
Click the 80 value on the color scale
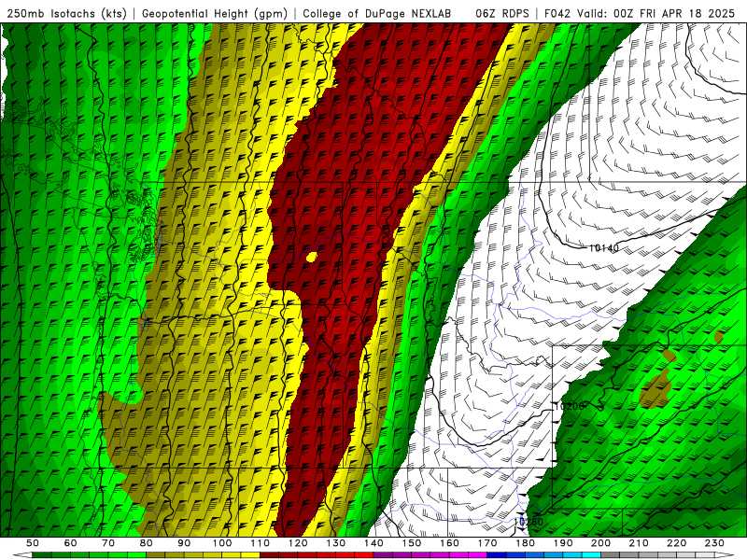coord(147,543)
